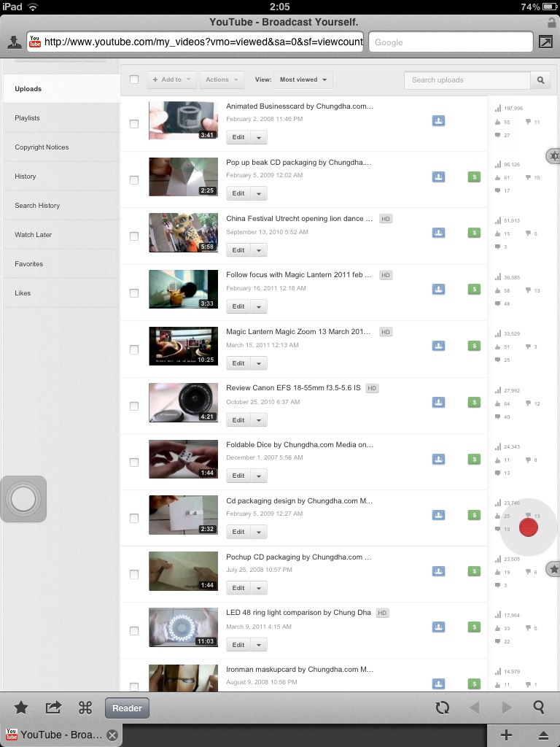The image size is (560, 747).
Task: Open the Most viewed sort dropdown
Action: point(306,80)
